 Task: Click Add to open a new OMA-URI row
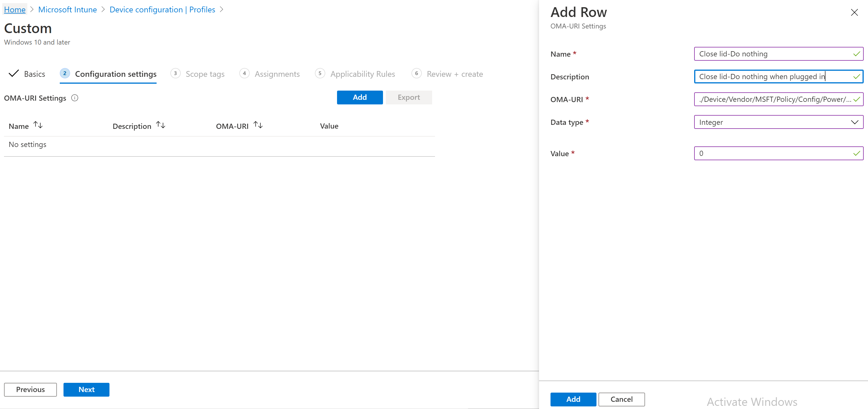(359, 97)
